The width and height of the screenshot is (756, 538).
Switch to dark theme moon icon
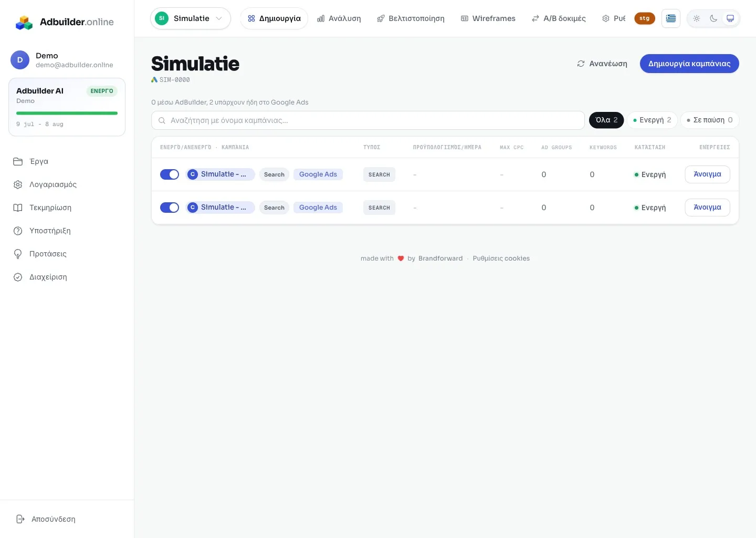pos(713,18)
